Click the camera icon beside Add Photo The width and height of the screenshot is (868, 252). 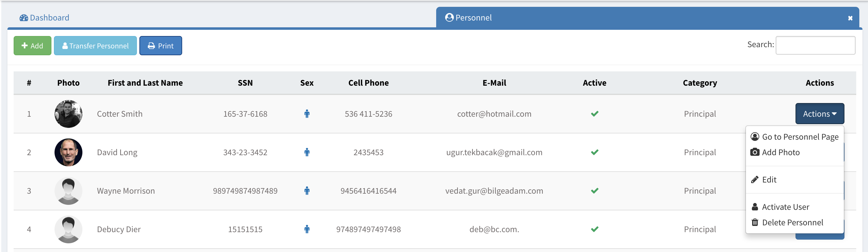755,152
